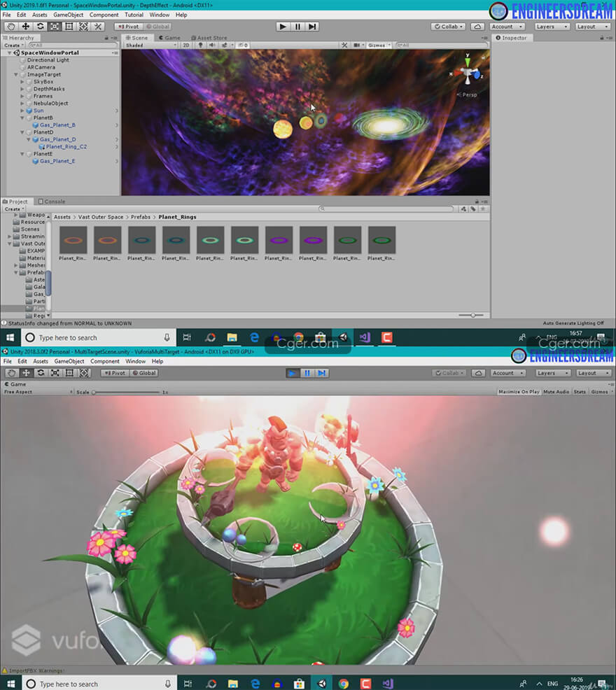This screenshot has width=616, height=690.
Task: Toggle Global rotation in upper toolbar
Action: [x=157, y=27]
